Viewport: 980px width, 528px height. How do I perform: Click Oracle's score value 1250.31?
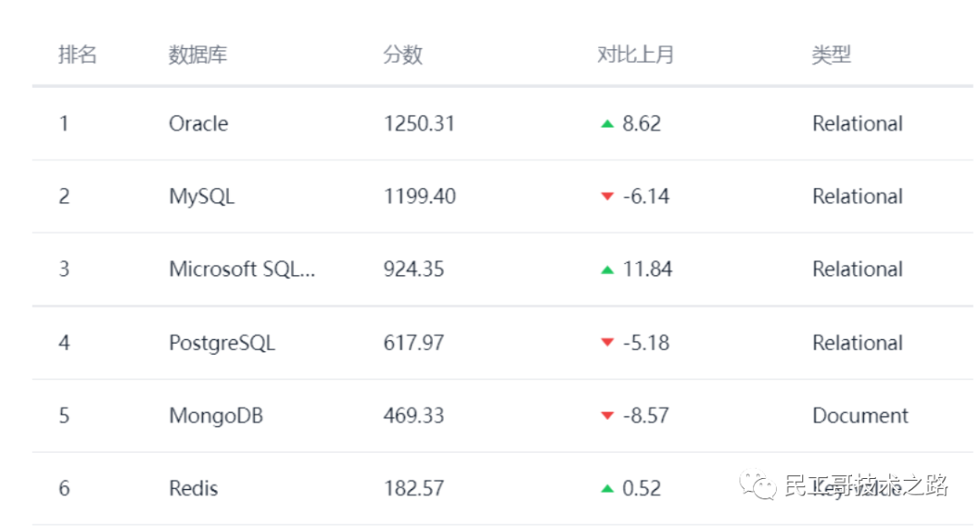419,123
